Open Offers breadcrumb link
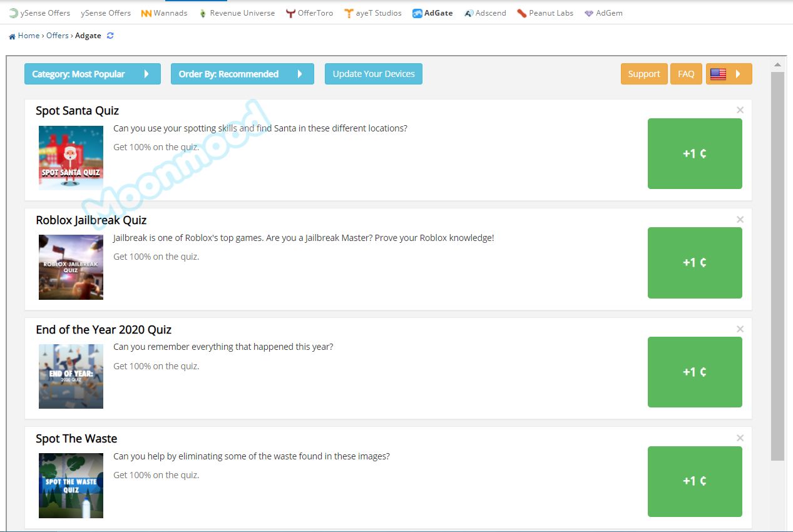Screen dimensions: 793x532 (58, 36)
